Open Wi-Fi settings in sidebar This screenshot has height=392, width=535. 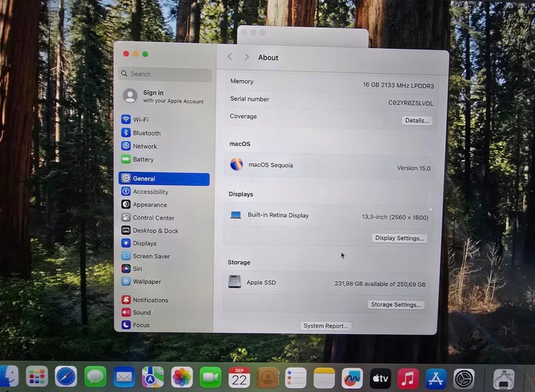[135, 119]
